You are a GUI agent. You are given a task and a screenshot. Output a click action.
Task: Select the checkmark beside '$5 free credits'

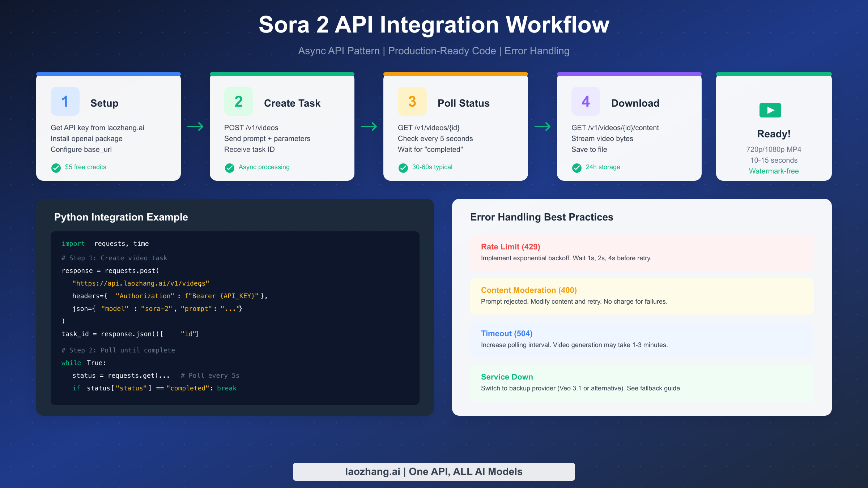[x=56, y=168]
